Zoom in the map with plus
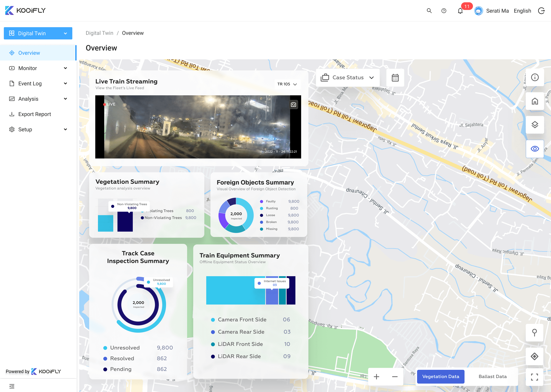This screenshot has width=551, height=392. point(377,376)
